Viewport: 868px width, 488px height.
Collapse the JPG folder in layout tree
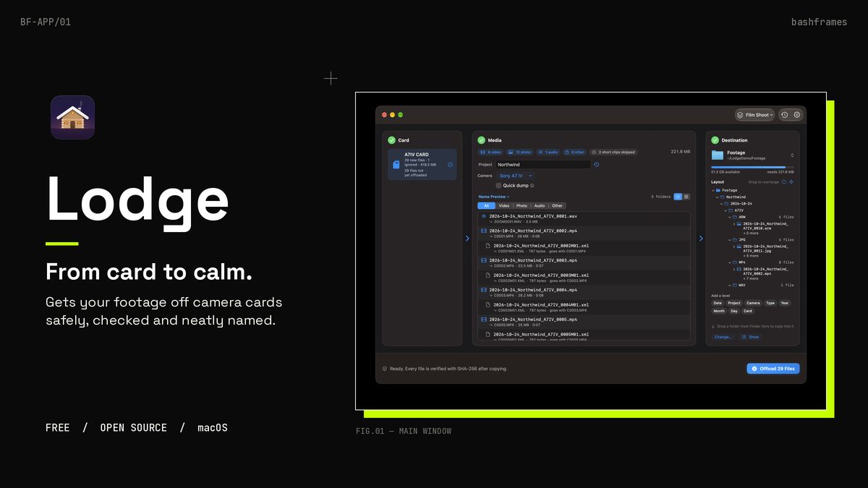click(730, 240)
